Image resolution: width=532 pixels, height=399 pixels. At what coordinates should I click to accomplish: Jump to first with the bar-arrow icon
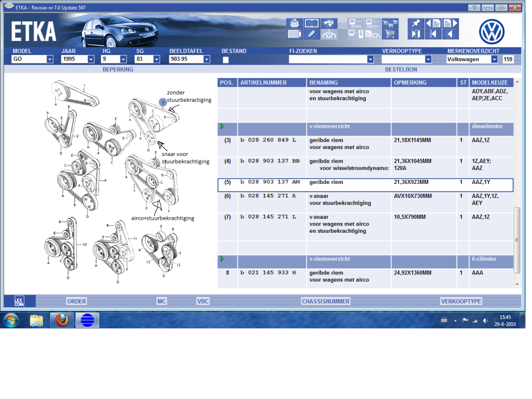coord(433,34)
